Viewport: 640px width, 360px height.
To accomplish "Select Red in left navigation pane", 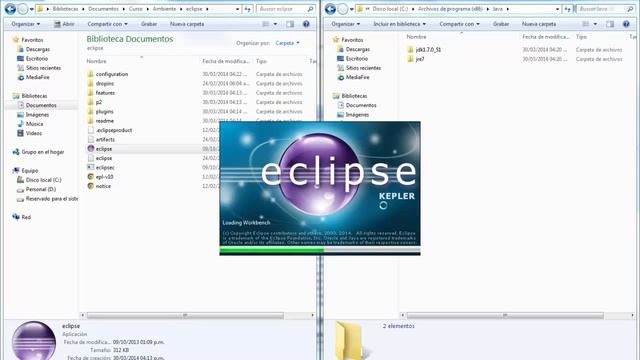I will (x=26, y=217).
